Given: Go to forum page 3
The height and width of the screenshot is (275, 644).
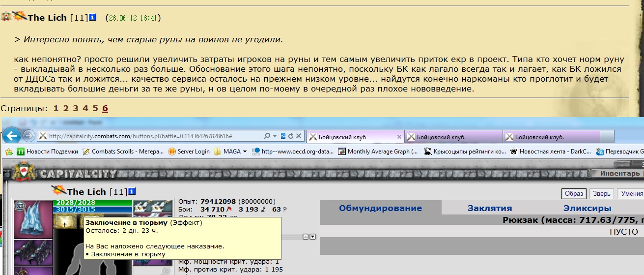Looking at the screenshot, I should [76, 108].
